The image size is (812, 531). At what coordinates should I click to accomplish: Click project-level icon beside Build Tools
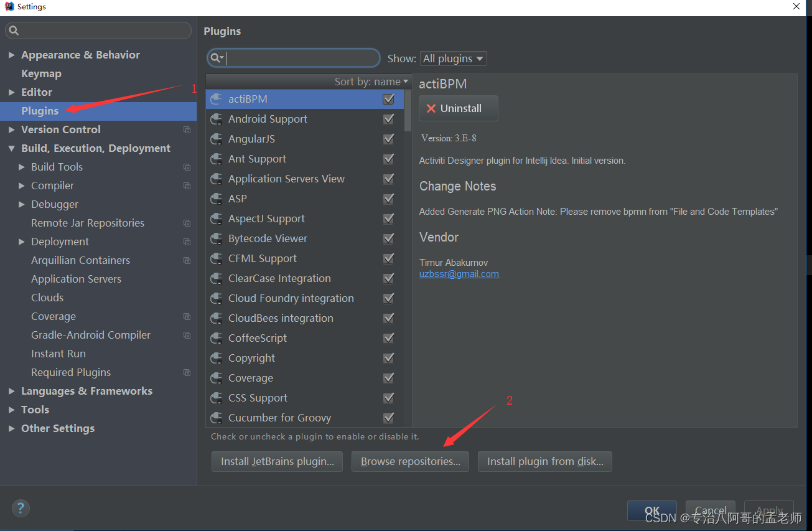tap(187, 167)
